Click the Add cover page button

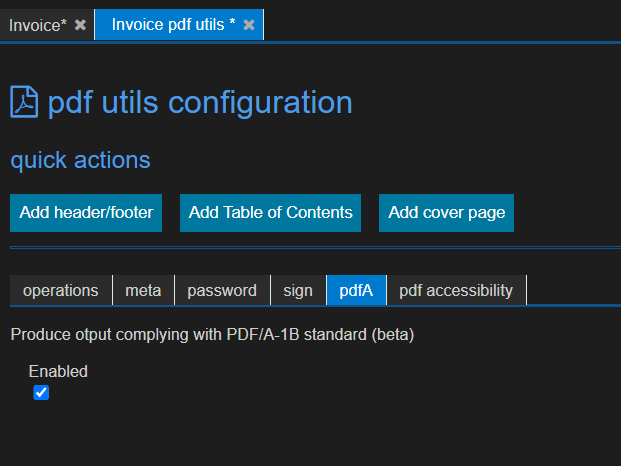(x=446, y=213)
